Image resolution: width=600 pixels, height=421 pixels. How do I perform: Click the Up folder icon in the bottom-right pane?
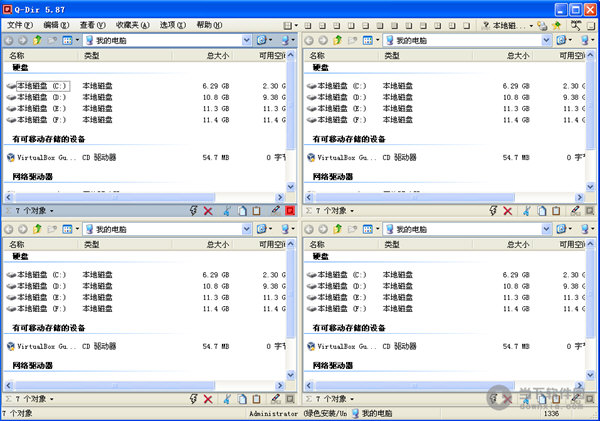tap(338, 229)
